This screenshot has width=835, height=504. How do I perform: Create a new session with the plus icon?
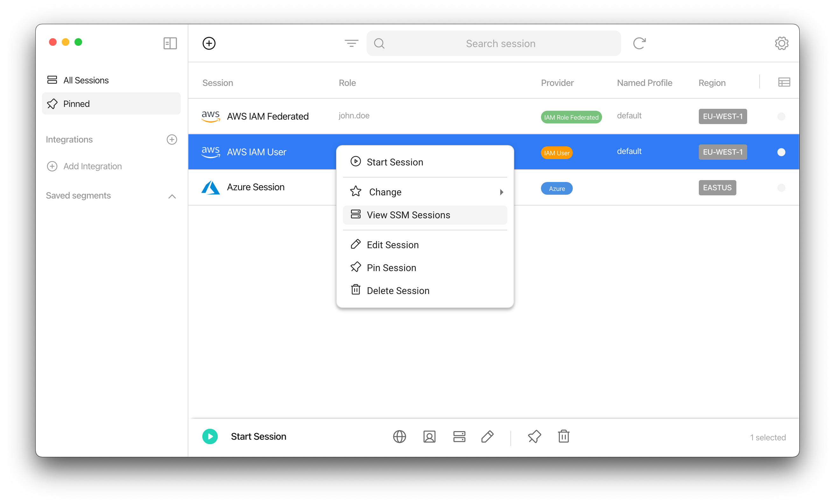[x=209, y=43]
